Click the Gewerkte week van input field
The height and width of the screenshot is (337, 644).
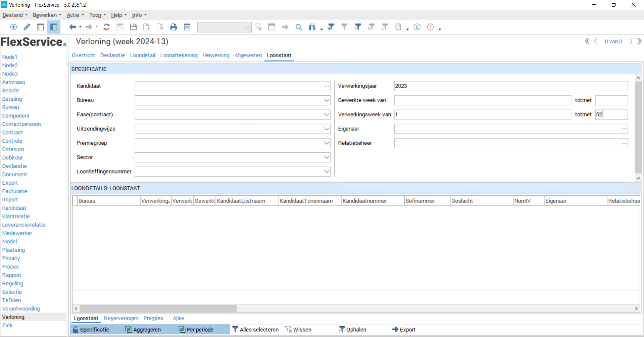(482, 100)
